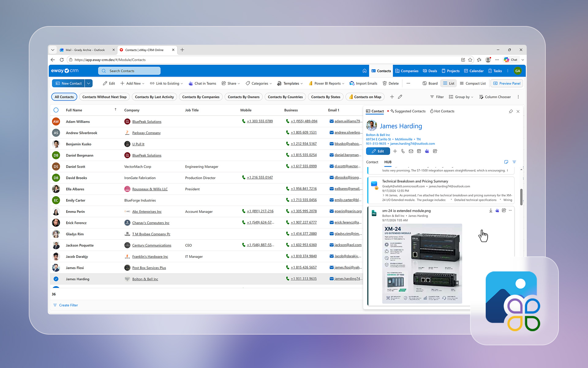Image resolution: width=588 pixels, height=368 pixels.
Task: Click the Teams icon beside panel Edit button
Action: pos(427,151)
